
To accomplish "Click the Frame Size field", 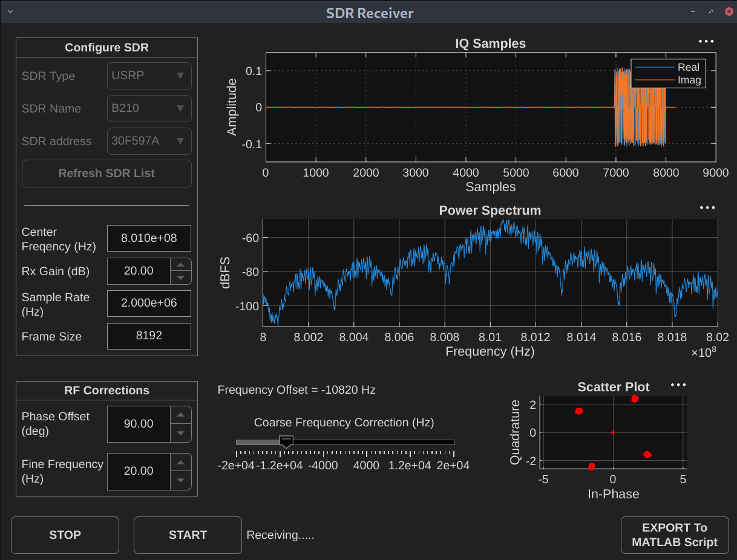I will click(x=149, y=336).
